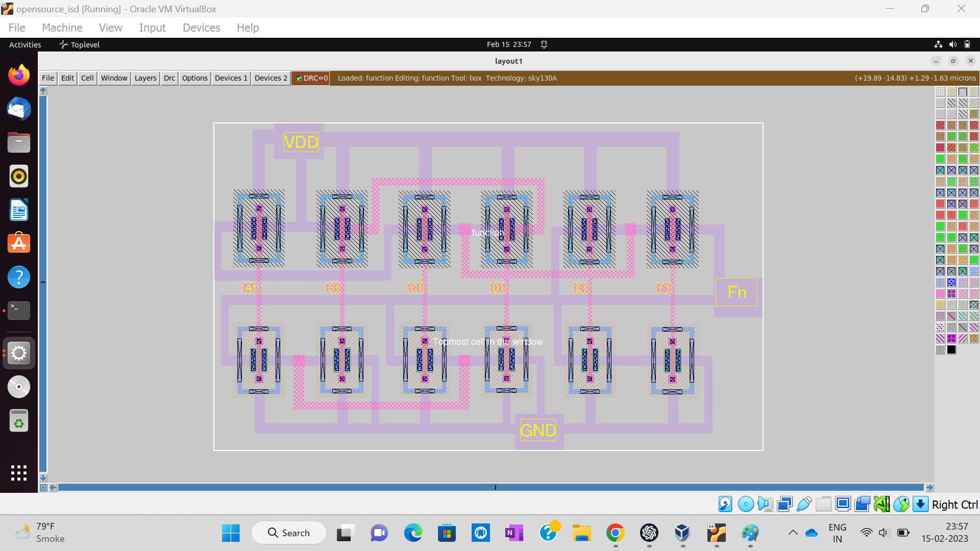This screenshot has width=980, height=551.
Task: Open the VirtualBox Devices menu
Action: click(x=201, y=28)
